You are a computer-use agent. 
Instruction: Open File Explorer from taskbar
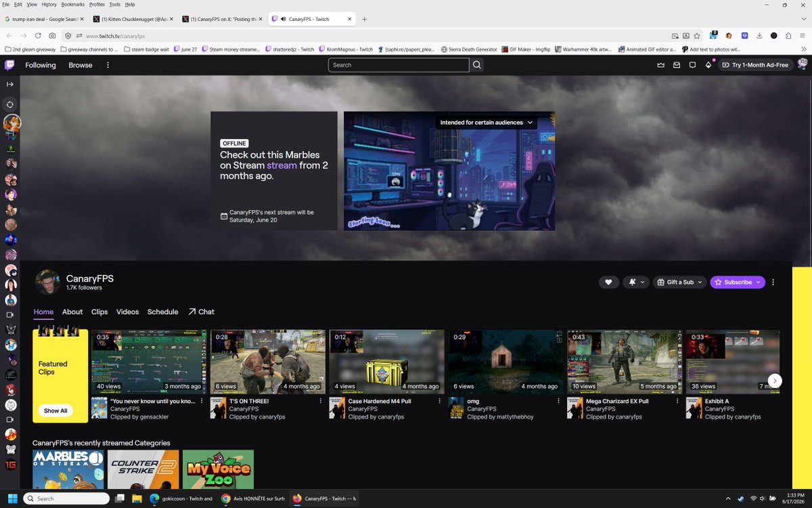pos(137,499)
